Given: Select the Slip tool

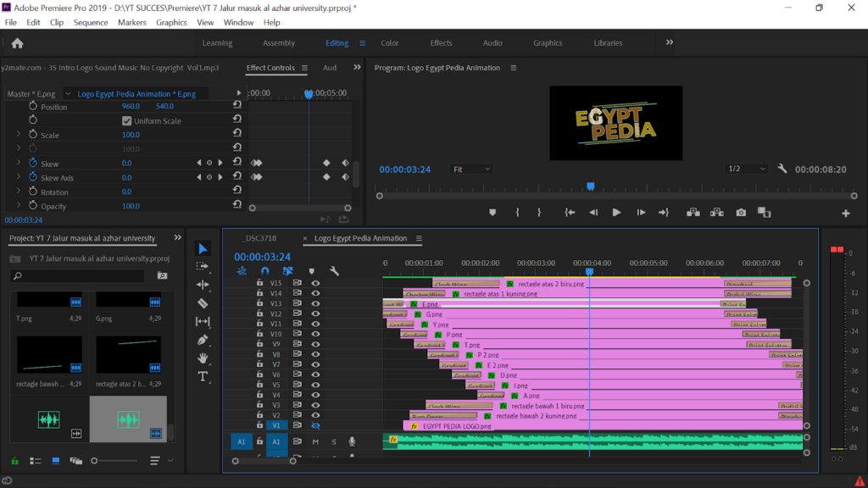Looking at the screenshot, I should point(203,321).
